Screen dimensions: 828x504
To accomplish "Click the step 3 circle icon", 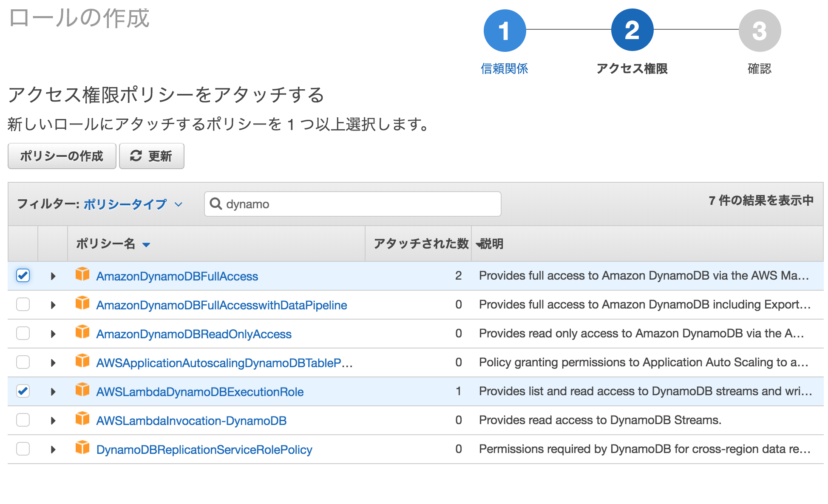I will (x=760, y=30).
